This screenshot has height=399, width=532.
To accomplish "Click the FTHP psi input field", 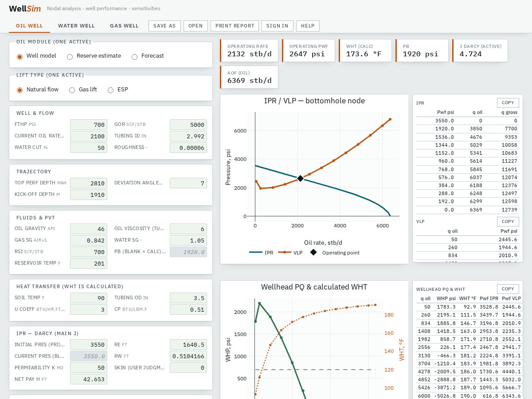I will tap(89, 125).
